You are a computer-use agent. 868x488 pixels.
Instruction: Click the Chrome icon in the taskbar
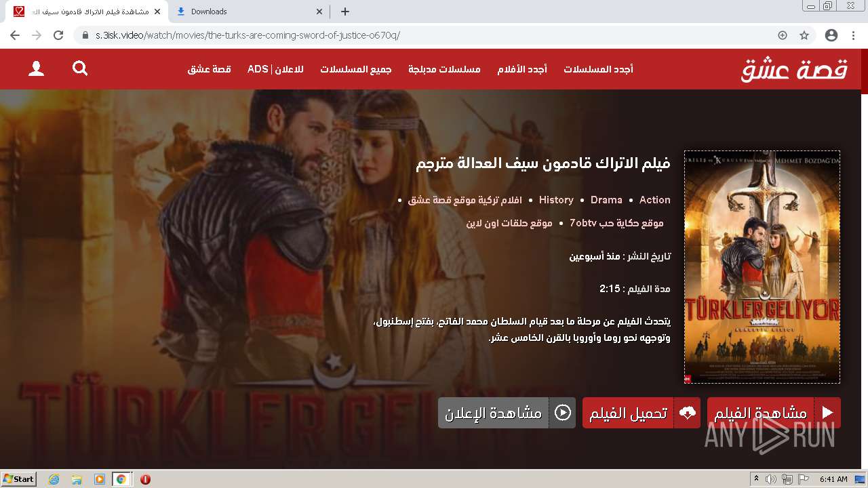pos(121,479)
